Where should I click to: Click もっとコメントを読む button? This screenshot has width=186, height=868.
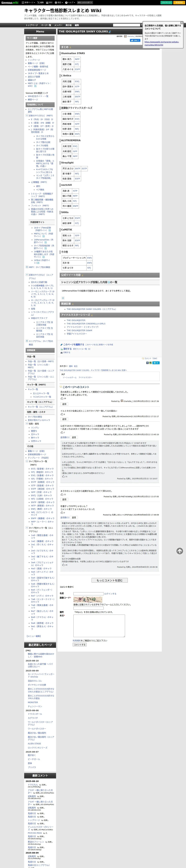coord(110,580)
